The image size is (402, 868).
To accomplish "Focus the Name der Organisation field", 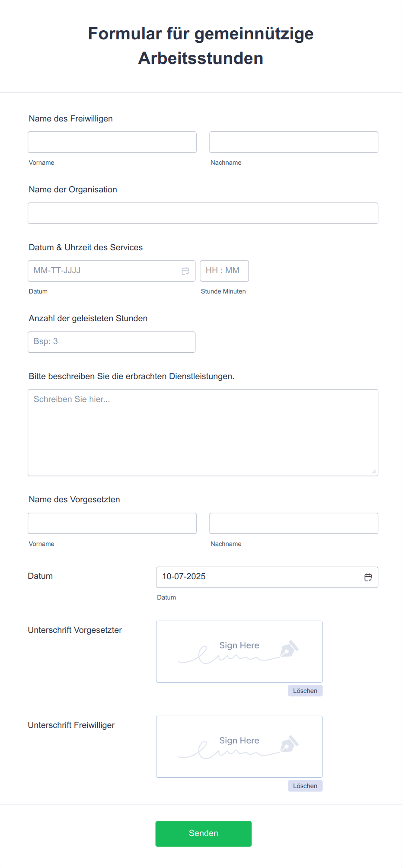I will tap(203, 213).
